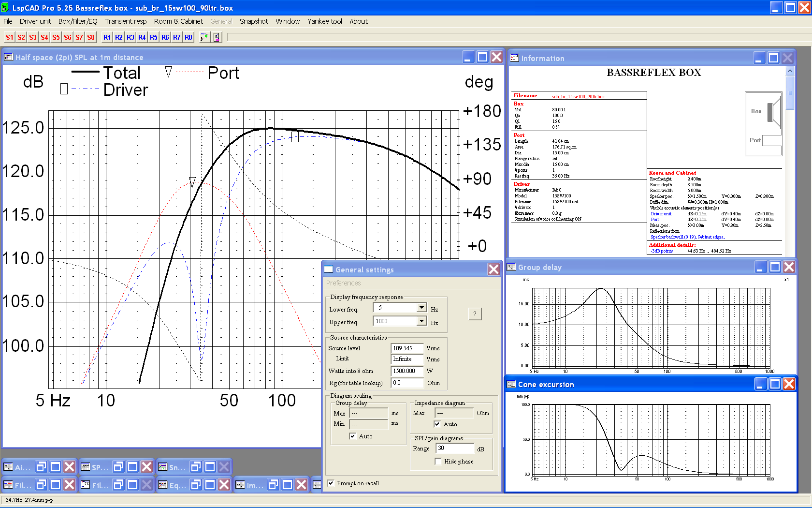
Task: Recall snapshot R1
Action: click(x=107, y=37)
